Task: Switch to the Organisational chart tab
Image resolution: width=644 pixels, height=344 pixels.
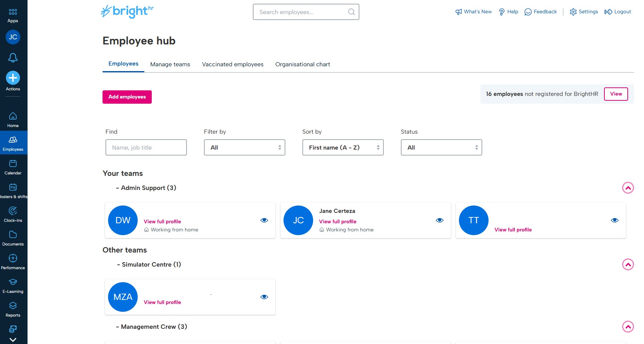Action: pos(303,64)
